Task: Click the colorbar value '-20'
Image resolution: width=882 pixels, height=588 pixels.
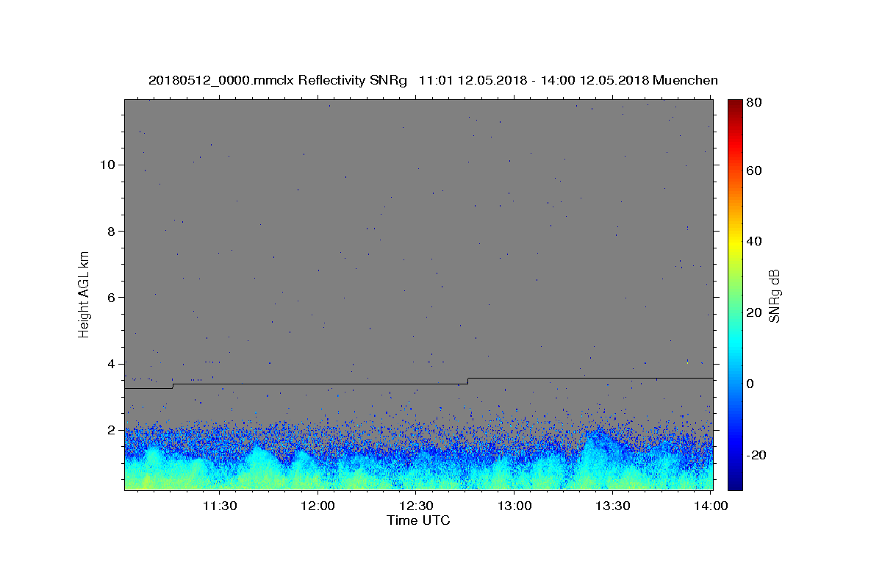Action: click(757, 455)
